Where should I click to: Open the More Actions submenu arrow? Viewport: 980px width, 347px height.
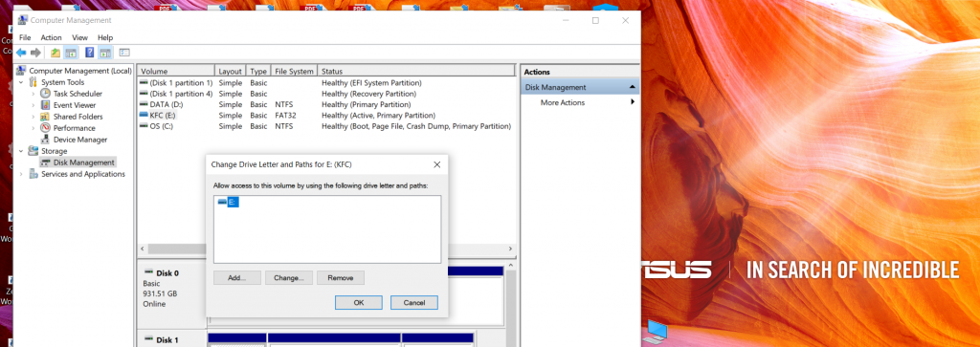coord(633,102)
